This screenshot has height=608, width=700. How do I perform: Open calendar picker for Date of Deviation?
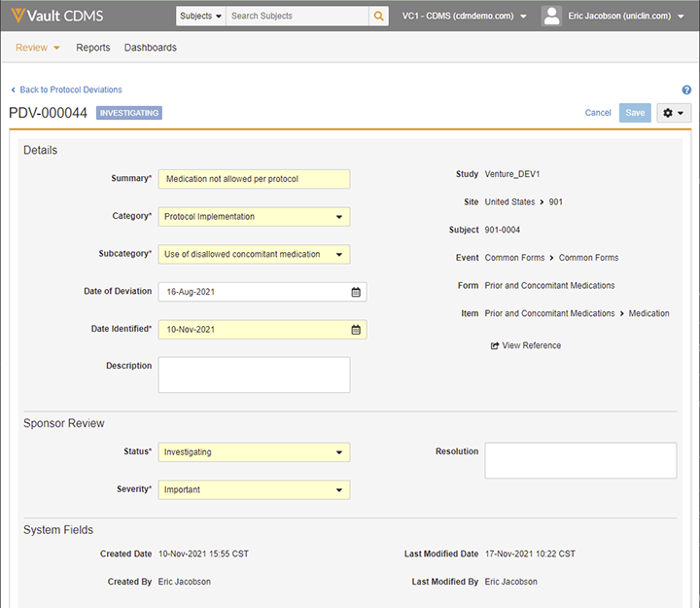tap(356, 292)
